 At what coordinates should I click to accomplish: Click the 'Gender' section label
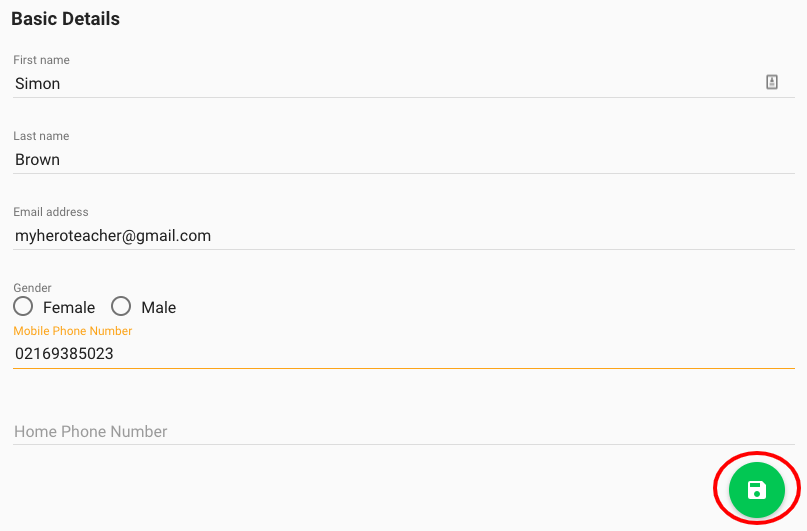click(32, 288)
